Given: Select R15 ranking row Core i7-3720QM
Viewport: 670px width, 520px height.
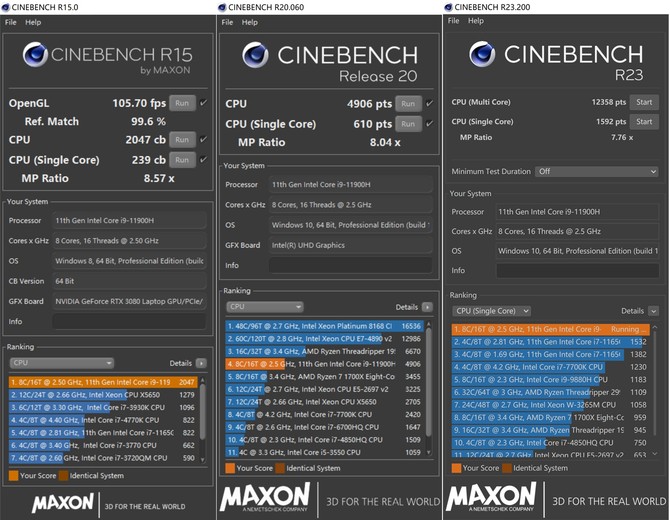Looking at the screenshot, I should coord(103,458).
